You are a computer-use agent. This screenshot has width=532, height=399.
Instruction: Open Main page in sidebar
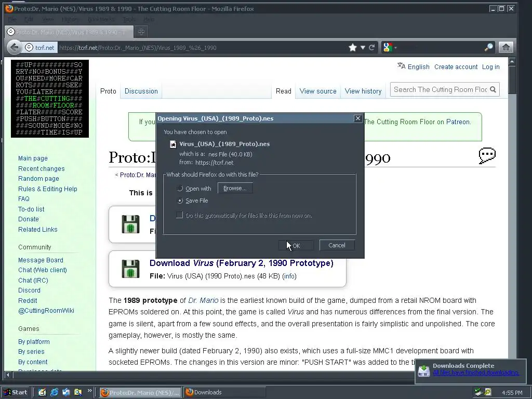33,158
